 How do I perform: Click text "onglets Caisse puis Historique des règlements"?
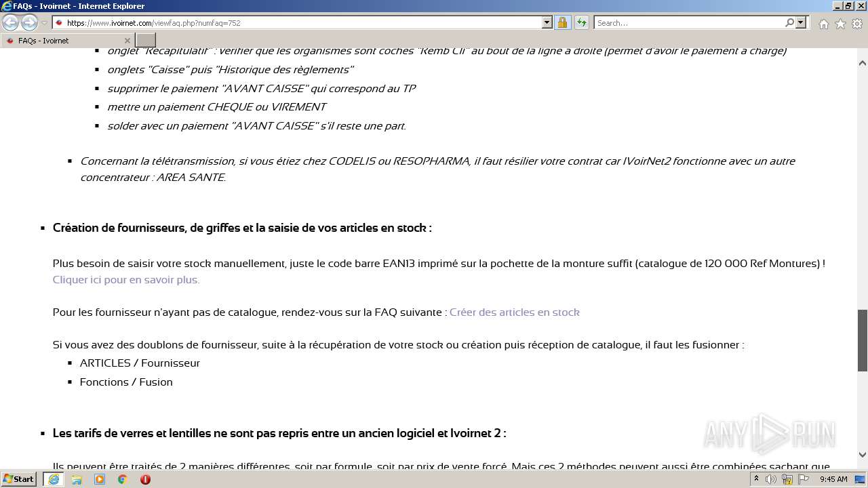231,70
